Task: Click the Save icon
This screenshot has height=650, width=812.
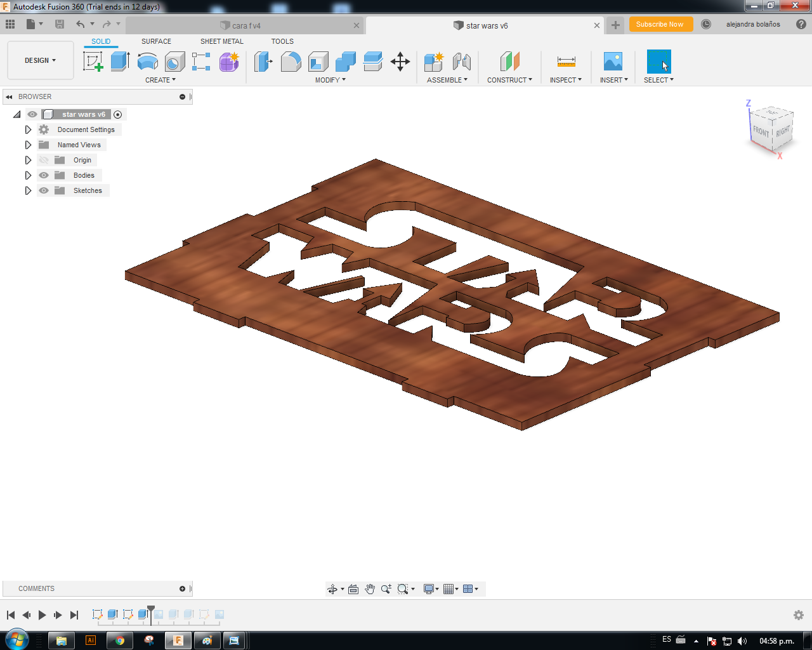Action: [60, 24]
